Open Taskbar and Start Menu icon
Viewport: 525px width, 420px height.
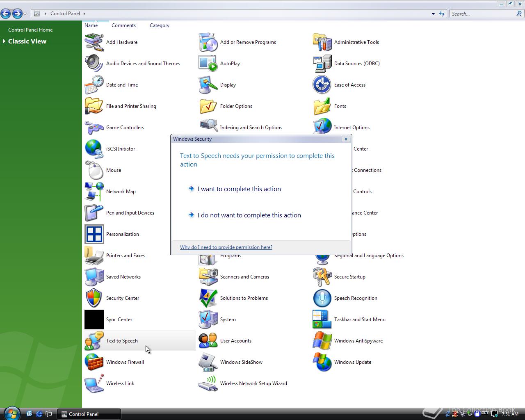(x=322, y=320)
